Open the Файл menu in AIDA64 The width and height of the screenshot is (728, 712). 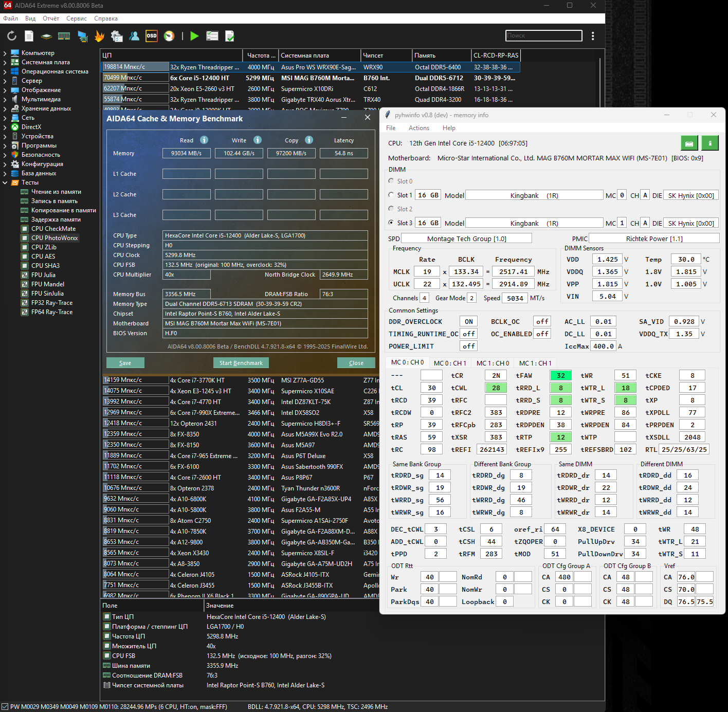[10, 19]
